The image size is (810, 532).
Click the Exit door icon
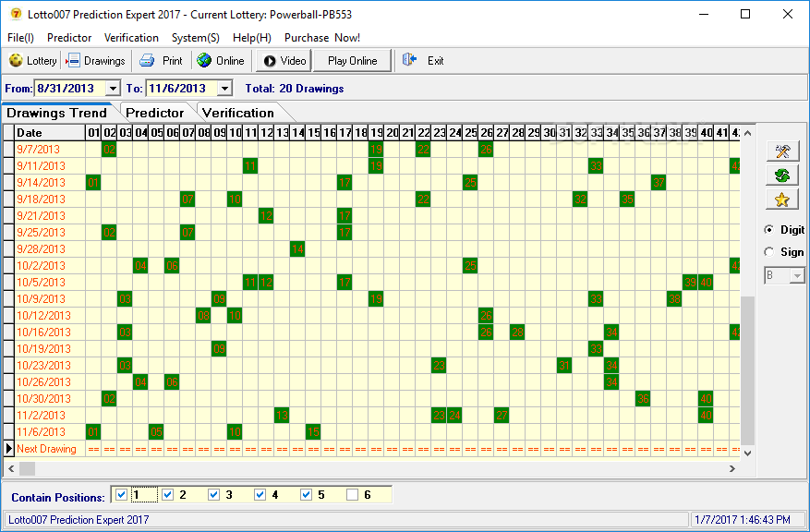410,60
